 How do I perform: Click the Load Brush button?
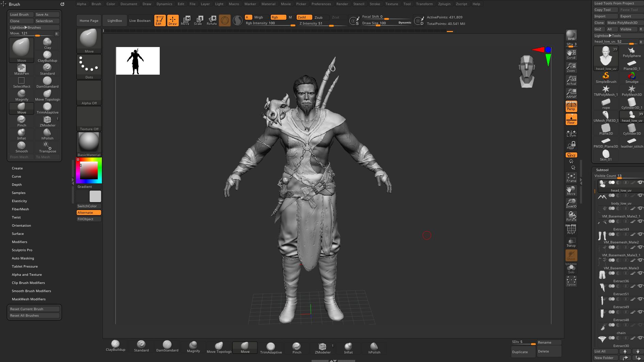pos(21,15)
